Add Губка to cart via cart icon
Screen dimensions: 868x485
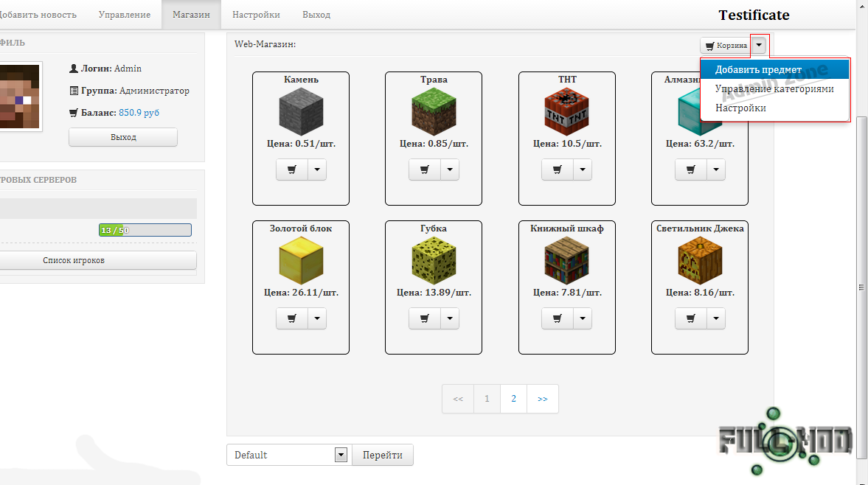pos(425,318)
